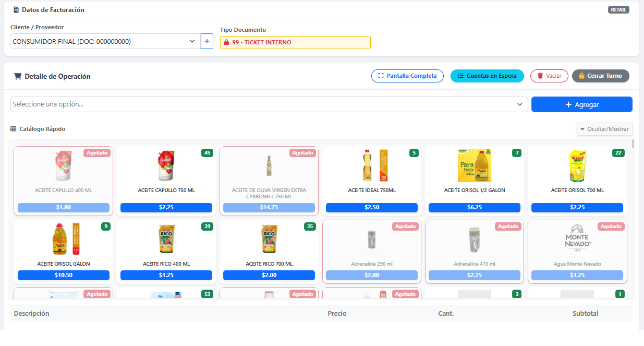
Task: Open Cuentas en Espera
Action: (487, 76)
